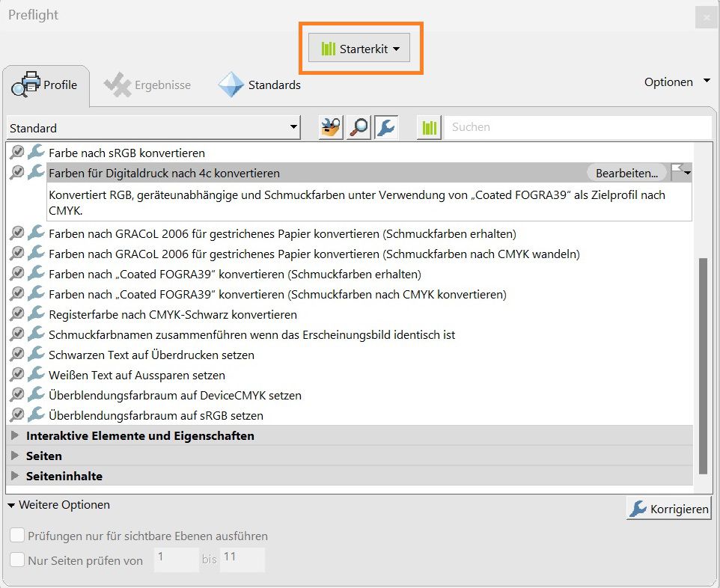Toggle the check icon on 'Schwarzen Text auf Überdrucken setzen'
The image size is (720, 588).
click(x=16, y=352)
